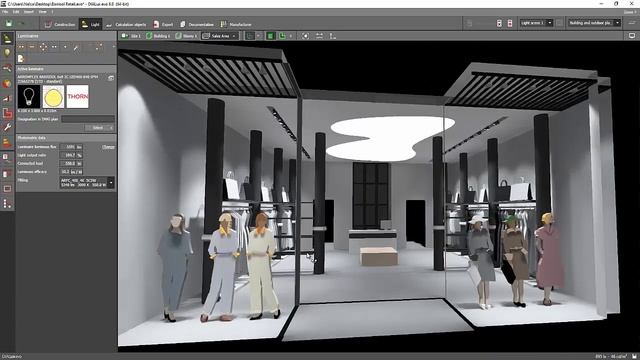Screen dimensions: 640x360
Task: Switch to the Light mode tab
Action: [x=90, y=24]
